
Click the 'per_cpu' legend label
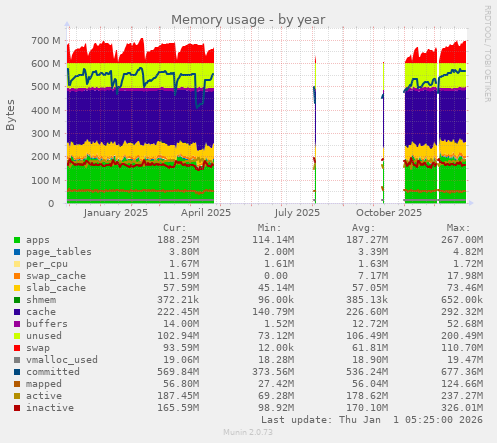(47, 264)
